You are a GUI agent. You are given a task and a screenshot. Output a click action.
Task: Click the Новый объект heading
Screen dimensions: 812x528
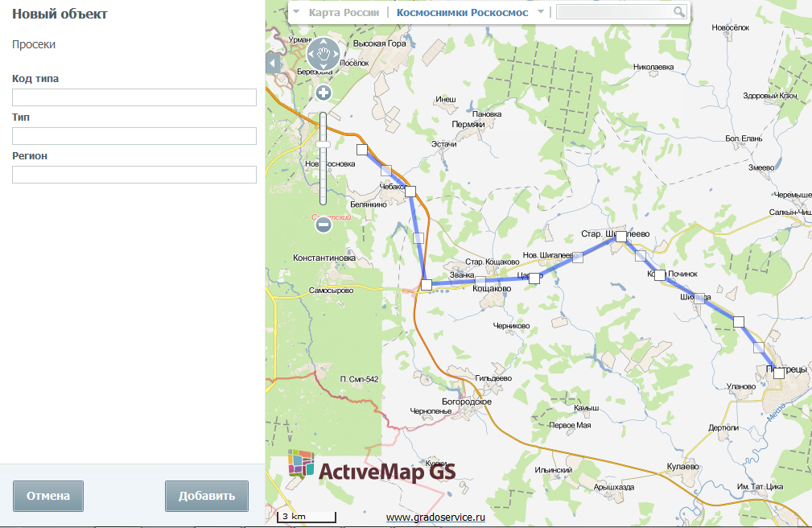60,14
